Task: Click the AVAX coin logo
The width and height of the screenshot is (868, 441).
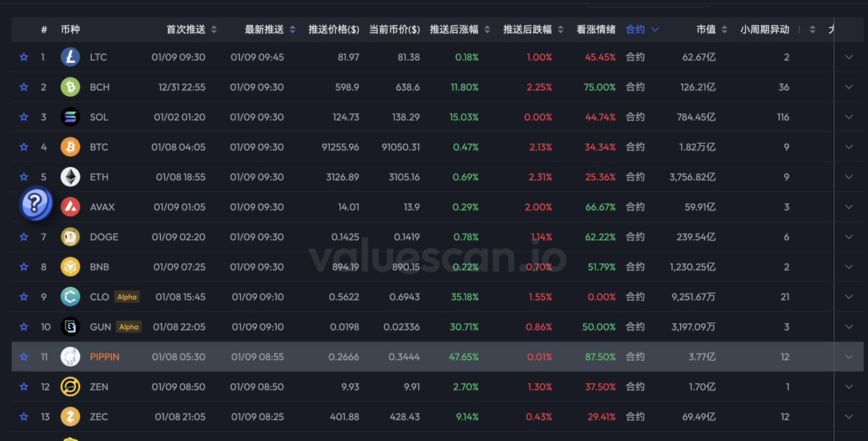Action: pos(70,207)
